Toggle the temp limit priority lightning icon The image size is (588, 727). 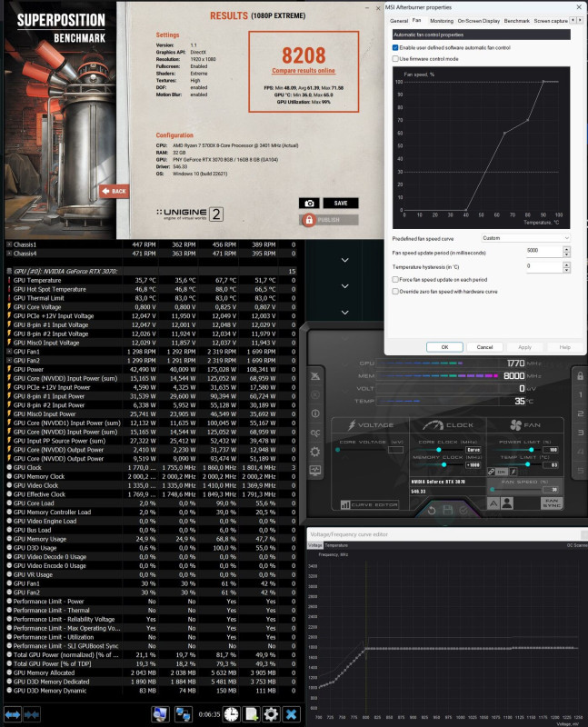513,472
